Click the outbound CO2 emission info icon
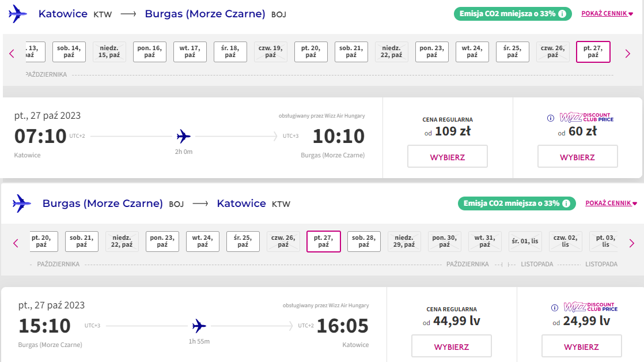Image resolution: width=644 pixels, height=362 pixels. [562, 14]
